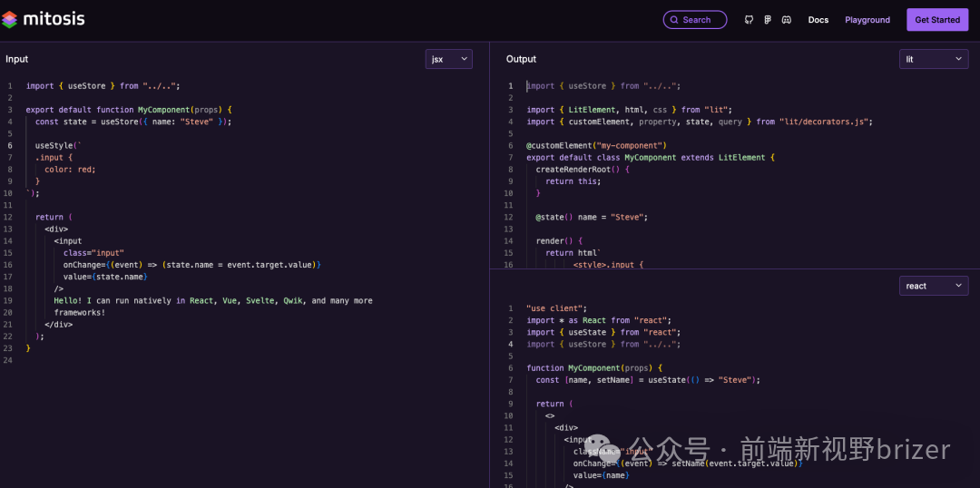Click the import * as React line

(x=599, y=320)
